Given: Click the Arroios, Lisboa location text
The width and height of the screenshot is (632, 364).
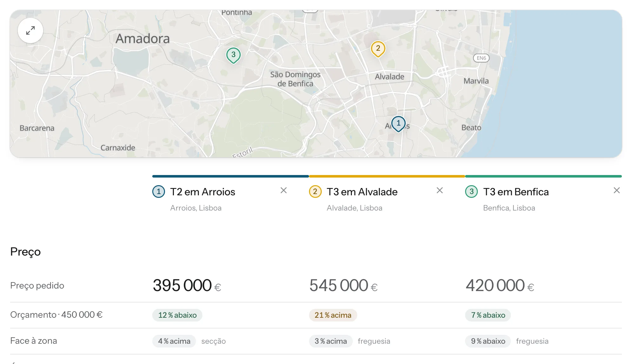Looking at the screenshot, I should tap(196, 208).
